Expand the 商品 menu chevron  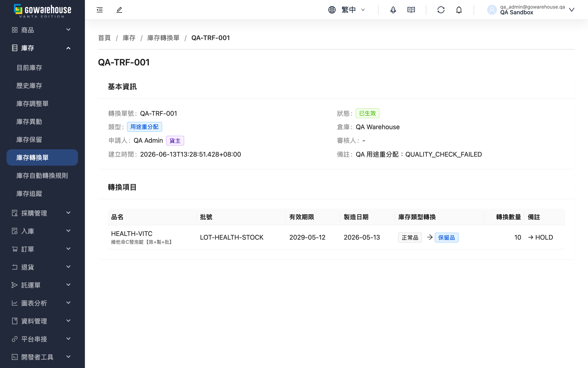point(69,30)
